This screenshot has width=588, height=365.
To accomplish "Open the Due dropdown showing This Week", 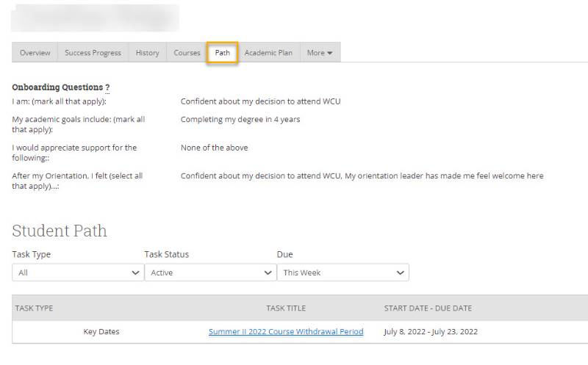I will click(343, 272).
